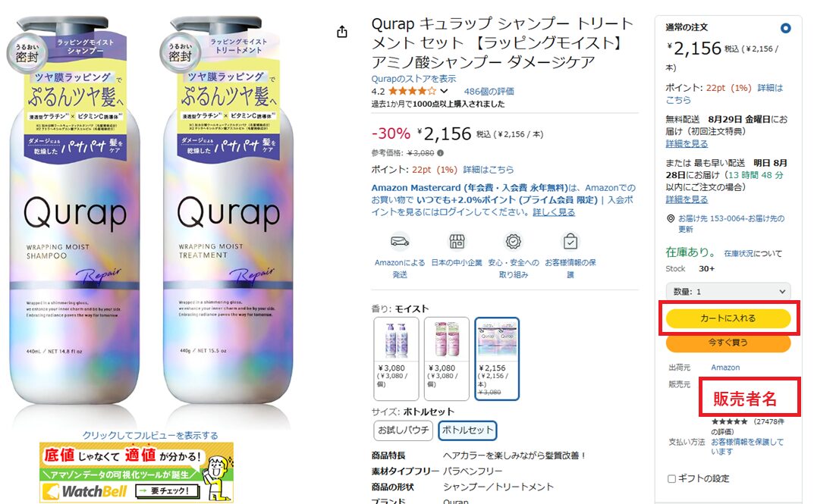Click the safety and security badge icon

coord(514,241)
